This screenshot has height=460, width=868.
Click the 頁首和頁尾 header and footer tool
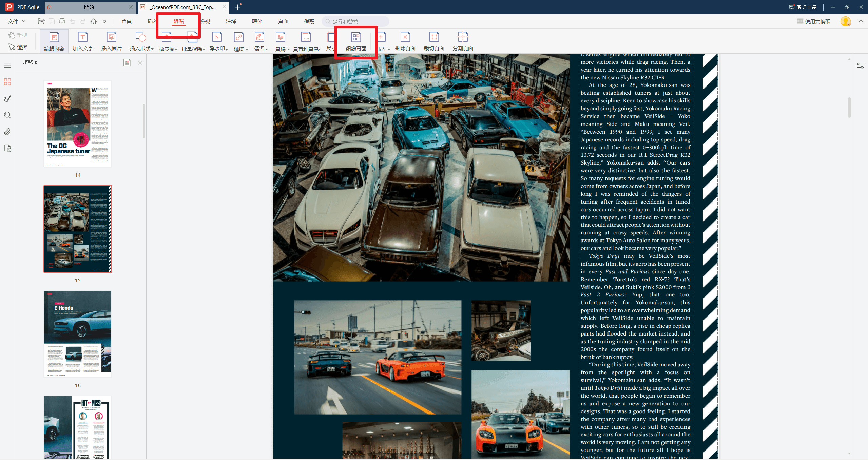[307, 41]
